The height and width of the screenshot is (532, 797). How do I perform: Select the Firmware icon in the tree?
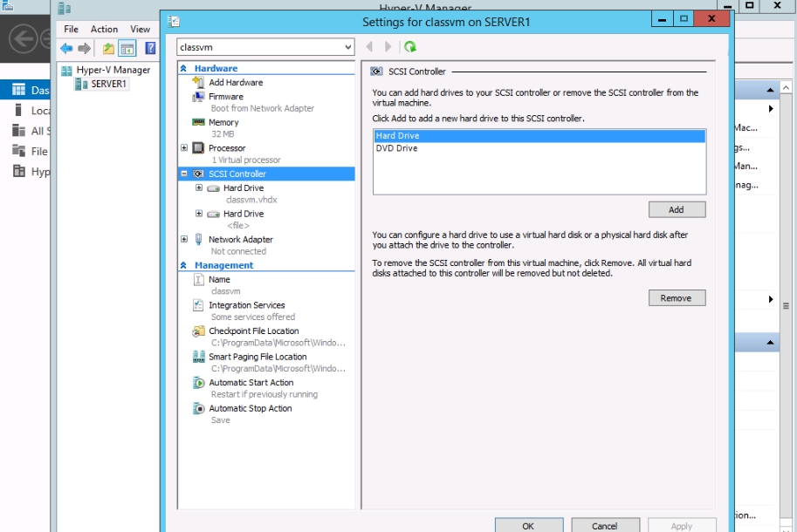[x=198, y=97]
